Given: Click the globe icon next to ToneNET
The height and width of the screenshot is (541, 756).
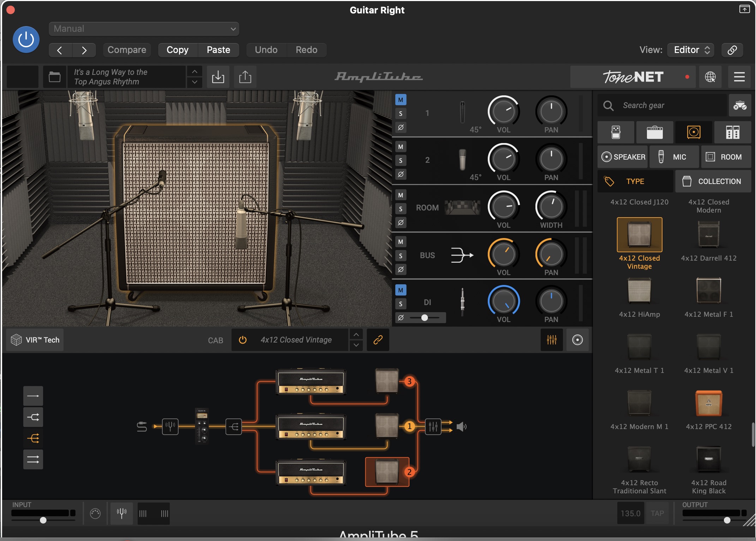Looking at the screenshot, I should pyautogui.click(x=710, y=77).
